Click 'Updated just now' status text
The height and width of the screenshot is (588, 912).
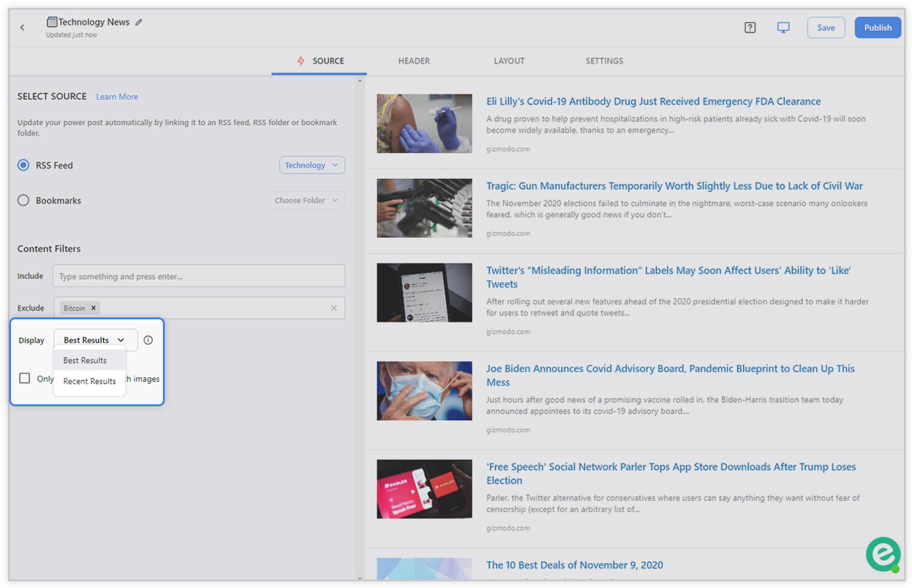[72, 35]
